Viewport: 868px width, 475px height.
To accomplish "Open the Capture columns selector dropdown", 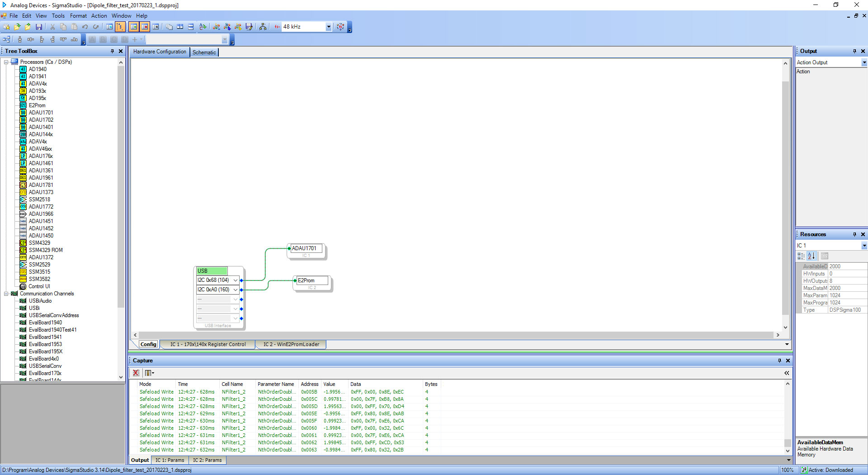I will tap(149, 373).
